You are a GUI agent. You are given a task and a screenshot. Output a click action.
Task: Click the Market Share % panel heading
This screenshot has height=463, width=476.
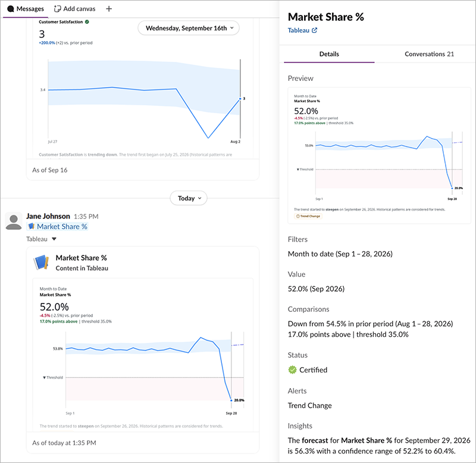(x=325, y=17)
